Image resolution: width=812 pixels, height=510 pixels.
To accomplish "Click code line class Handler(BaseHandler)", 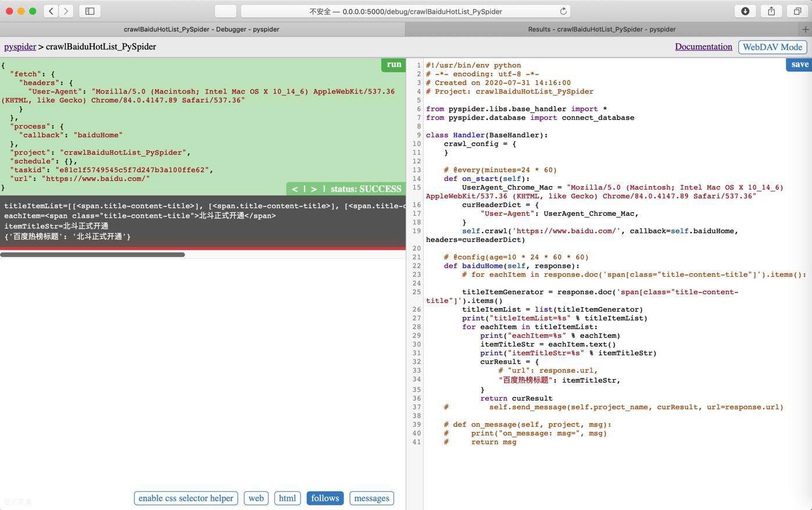I will (487, 135).
